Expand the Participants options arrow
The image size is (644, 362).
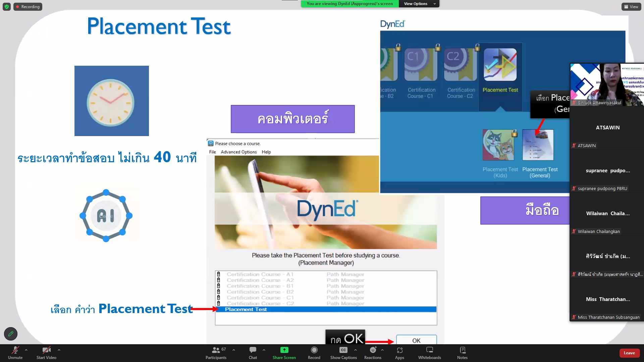234,350
